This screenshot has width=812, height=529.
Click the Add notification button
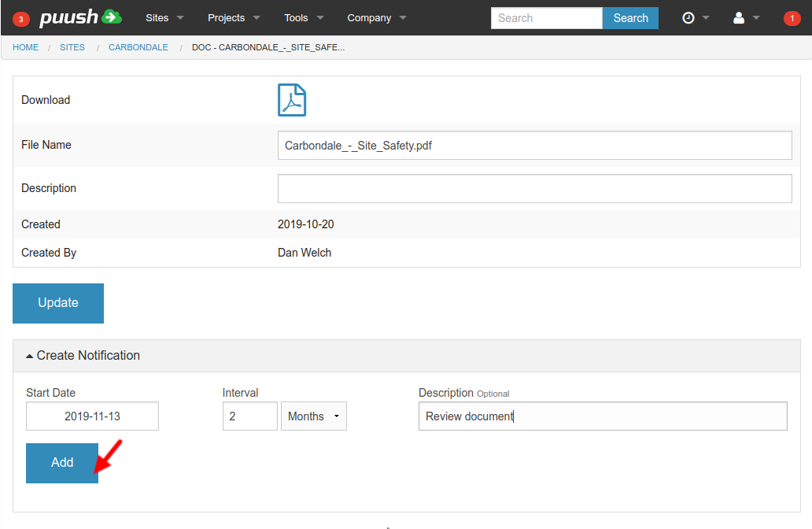click(62, 463)
